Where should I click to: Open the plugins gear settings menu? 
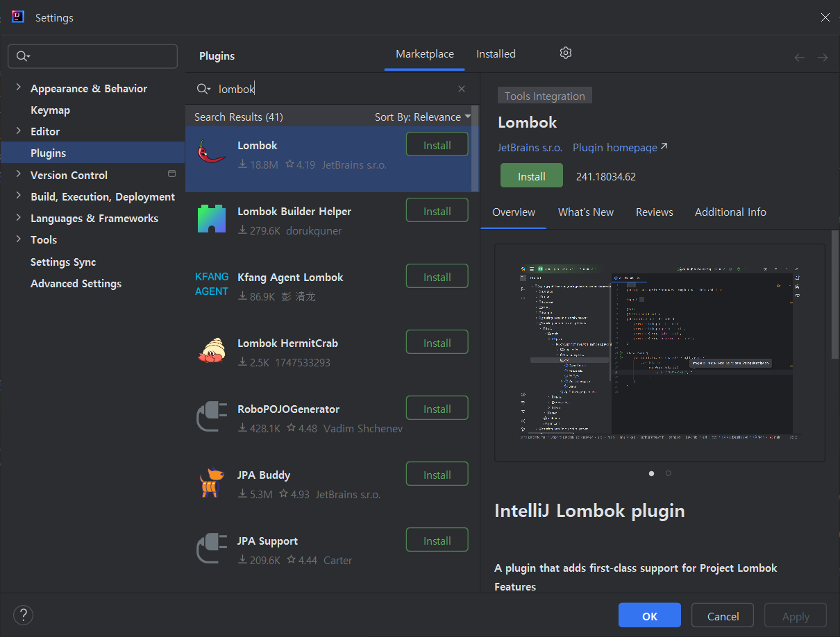coord(566,53)
